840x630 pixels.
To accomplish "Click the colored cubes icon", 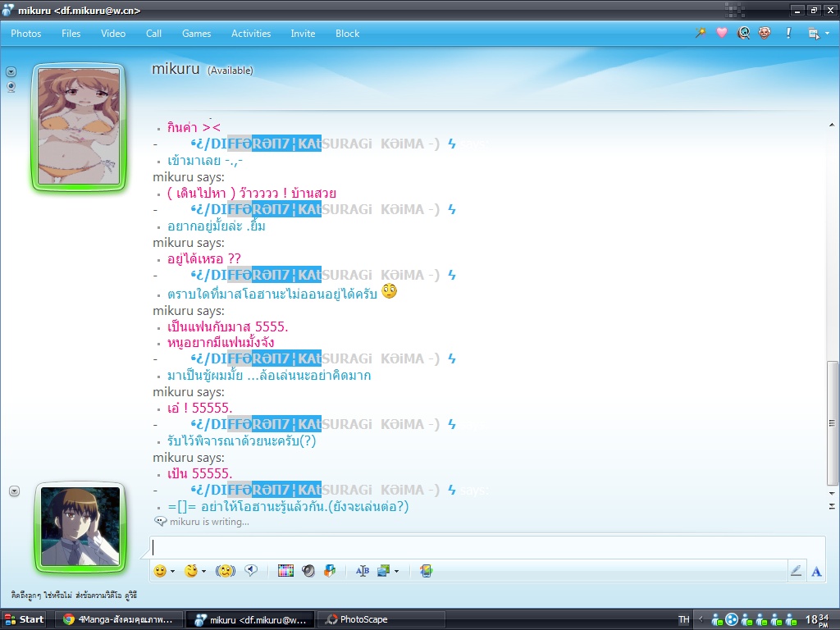I will 330,571.
